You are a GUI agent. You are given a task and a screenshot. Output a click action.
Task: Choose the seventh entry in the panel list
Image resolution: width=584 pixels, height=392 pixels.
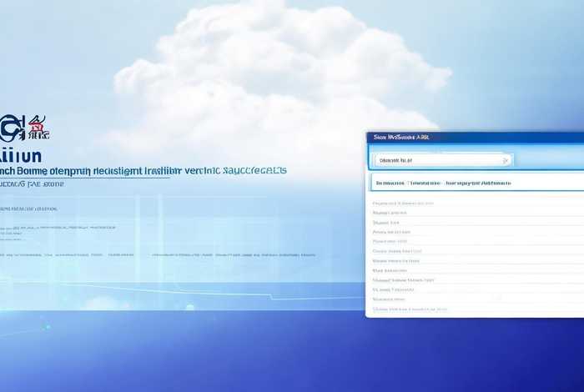(x=392, y=260)
